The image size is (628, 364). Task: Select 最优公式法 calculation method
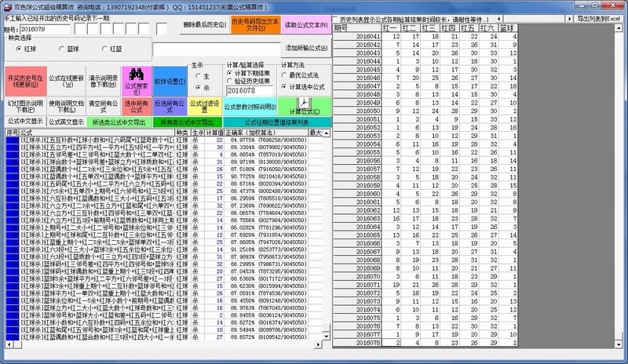(286, 73)
